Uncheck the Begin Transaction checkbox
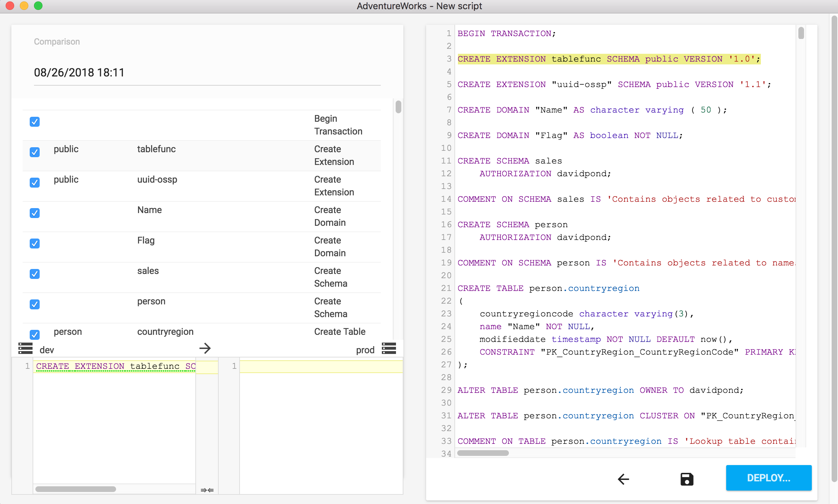Image resolution: width=838 pixels, height=504 pixels. tap(35, 122)
